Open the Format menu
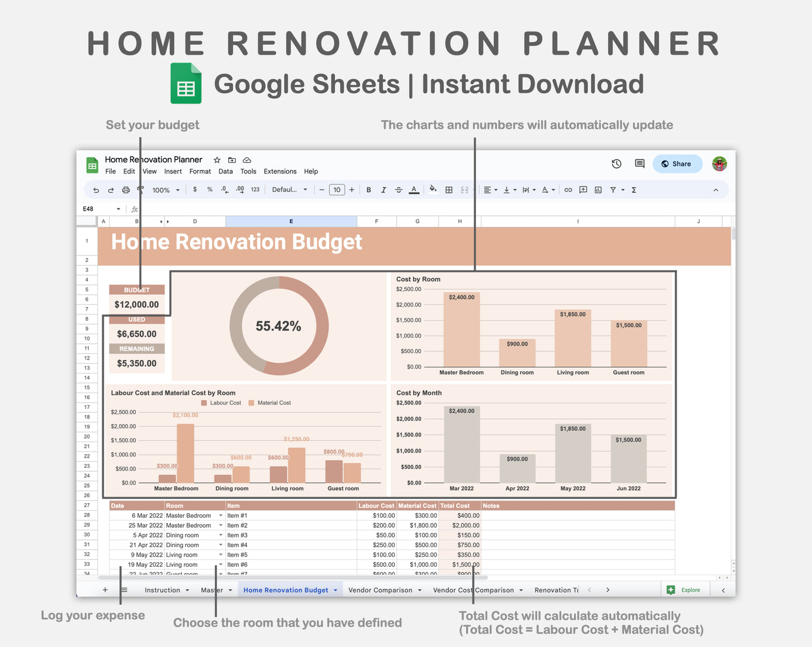Image resolution: width=812 pixels, height=647 pixels. click(200, 171)
